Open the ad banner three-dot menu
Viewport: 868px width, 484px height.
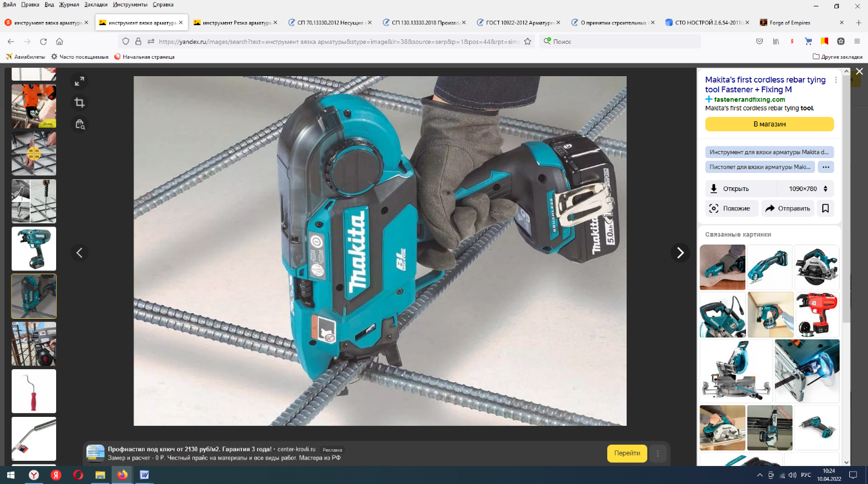point(658,453)
